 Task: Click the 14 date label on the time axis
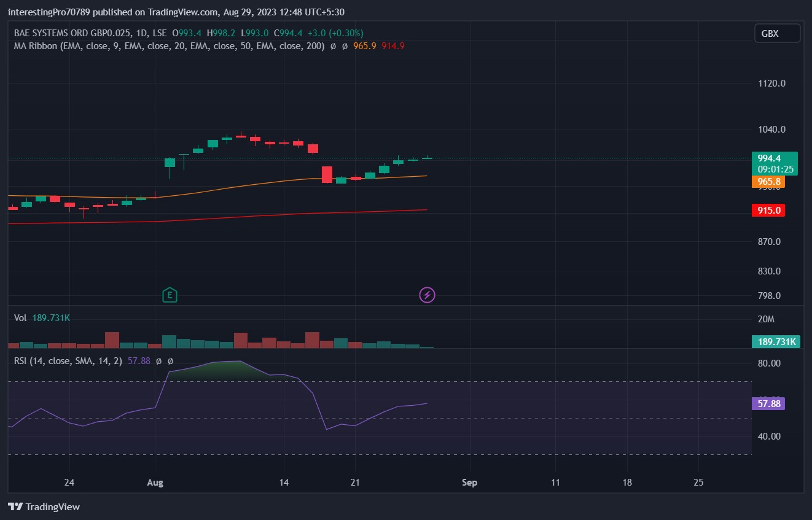coord(284,483)
